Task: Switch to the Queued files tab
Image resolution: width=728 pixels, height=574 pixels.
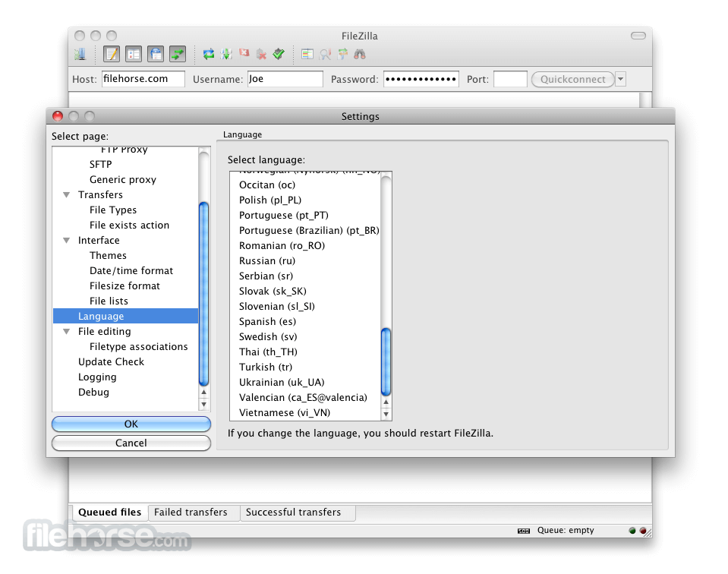Action: tap(110, 512)
